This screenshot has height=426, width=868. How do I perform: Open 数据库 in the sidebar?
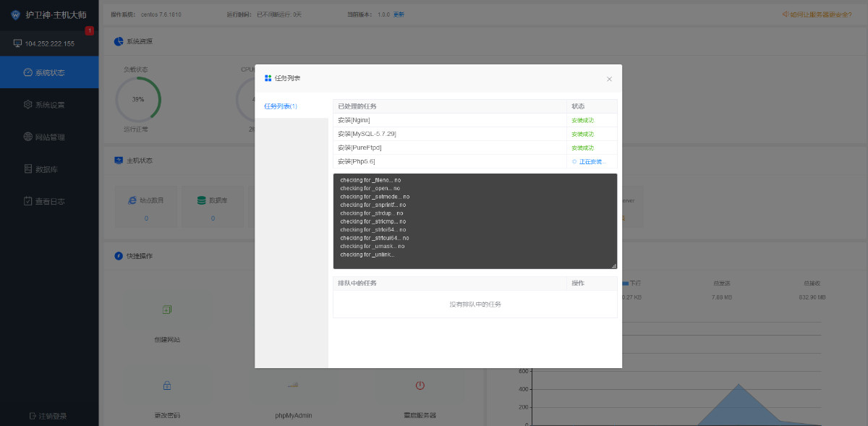tap(49, 169)
